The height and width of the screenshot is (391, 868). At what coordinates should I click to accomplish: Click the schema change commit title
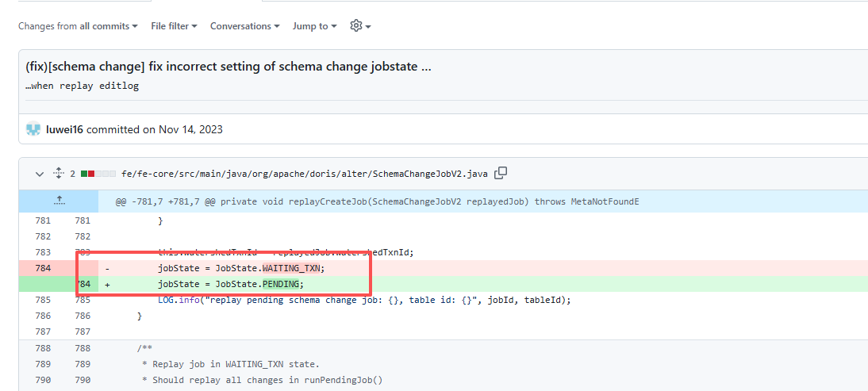(229, 67)
